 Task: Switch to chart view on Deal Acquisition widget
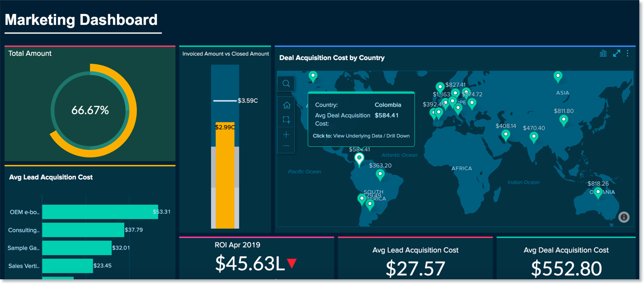tap(603, 53)
